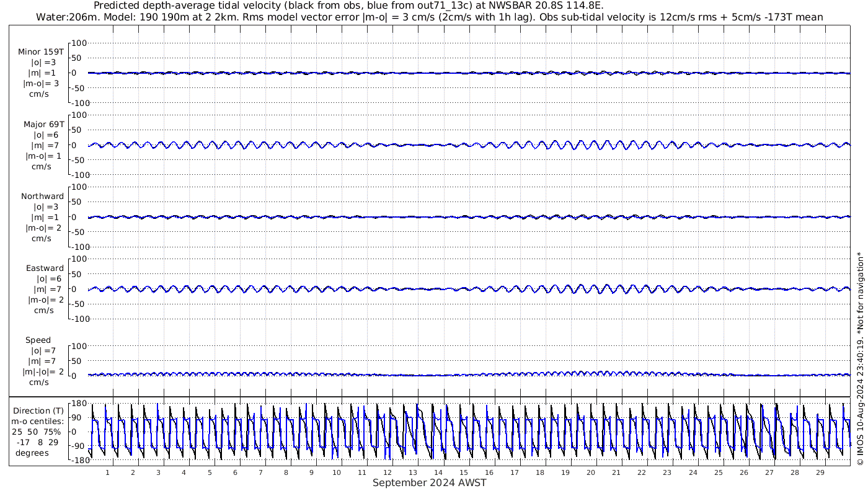Click the '|m-o|= 1' value under Major 69T
The width and height of the screenshot is (868, 496).
coord(43,156)
